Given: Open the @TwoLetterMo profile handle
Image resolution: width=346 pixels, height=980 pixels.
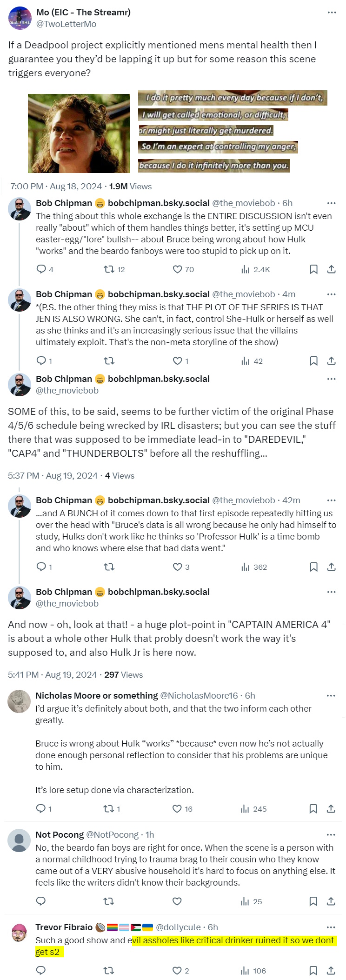Looking at the screenshot, I should point(66,24).
